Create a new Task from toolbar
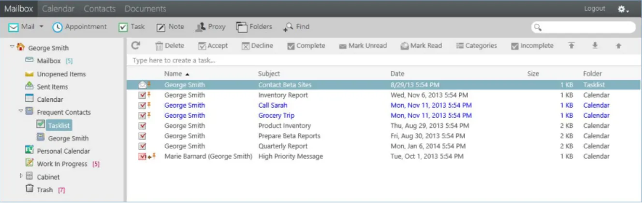The height and width of the screenshot is (203, 644). click(132, 27)
